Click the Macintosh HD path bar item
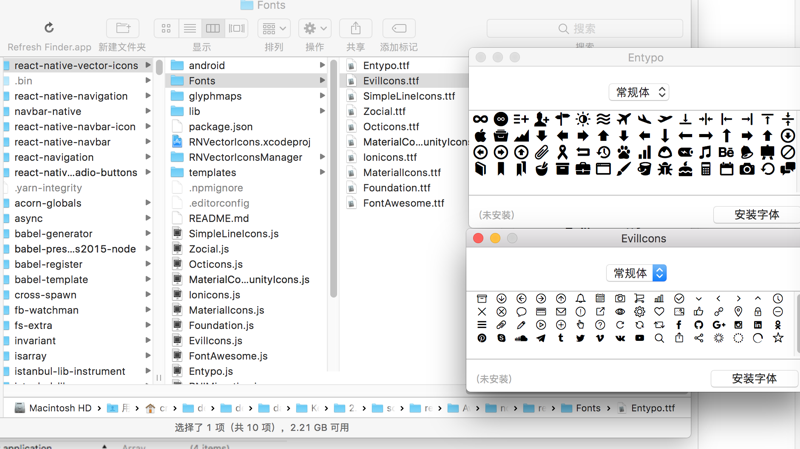800x449 pixels. [x=60, y=408]
